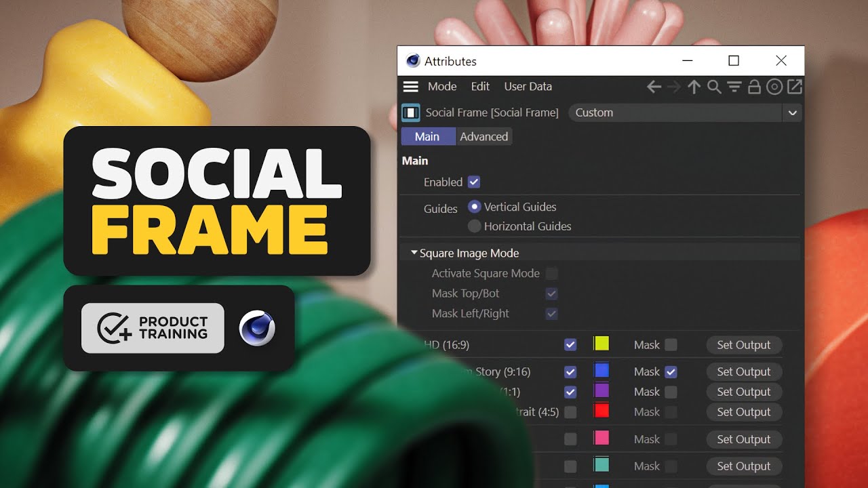Toggle Mask Top/Bot checkbox

552,293
